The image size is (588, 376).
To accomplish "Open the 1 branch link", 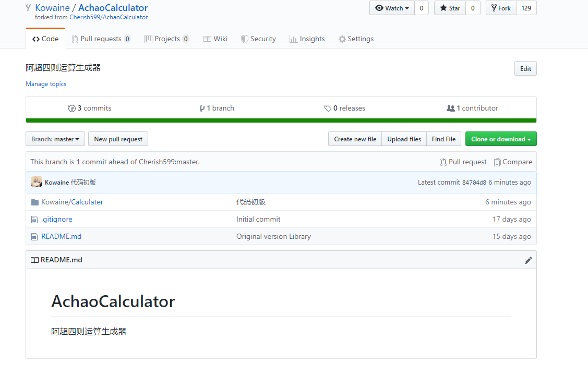I will click(217, 108).
